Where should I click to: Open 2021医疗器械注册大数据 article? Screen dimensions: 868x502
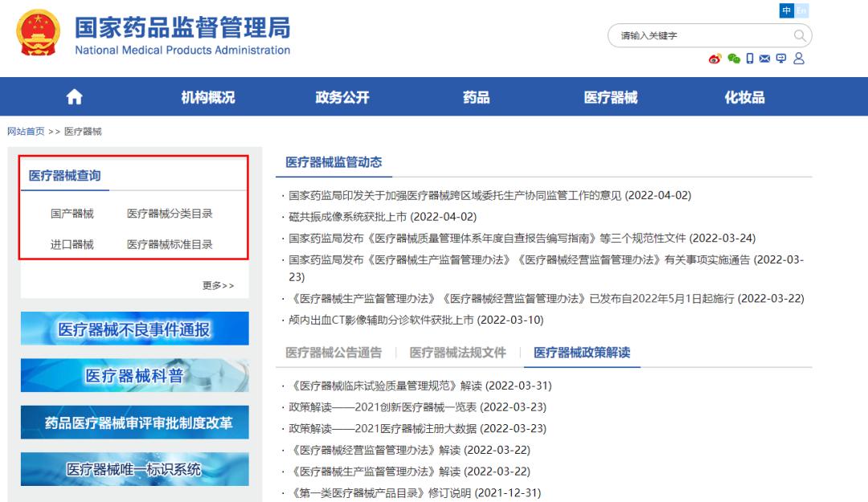[x=417, y=429]
